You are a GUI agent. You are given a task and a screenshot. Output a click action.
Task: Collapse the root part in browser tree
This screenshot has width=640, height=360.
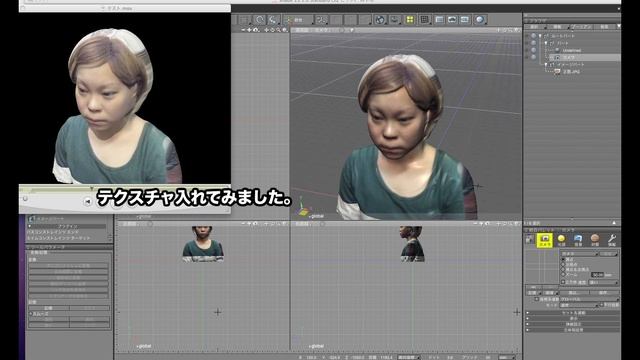(x=540, y=36)
